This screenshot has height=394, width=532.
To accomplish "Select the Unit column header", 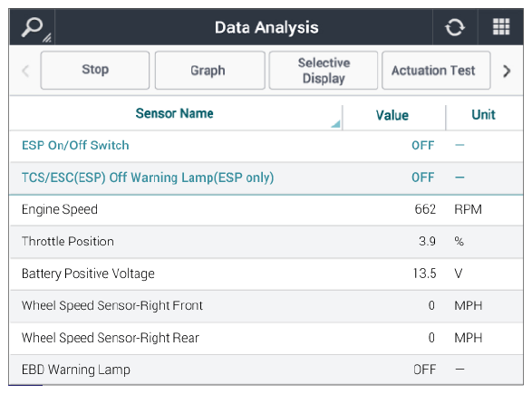I will click(x=483, y=115).
